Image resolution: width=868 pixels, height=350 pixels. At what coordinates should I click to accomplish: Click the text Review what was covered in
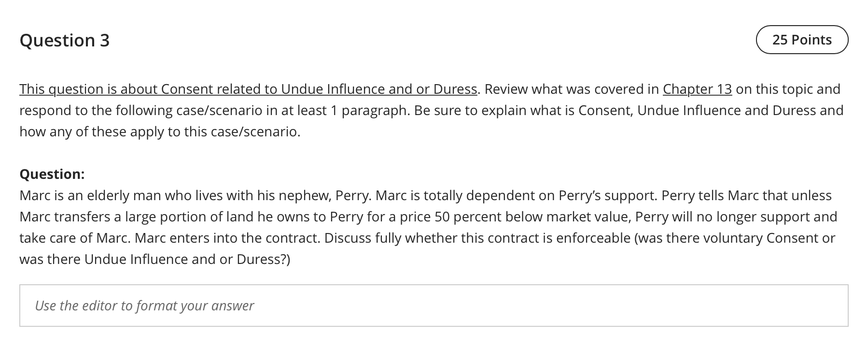pyautogui.click(x=572, y=89)
